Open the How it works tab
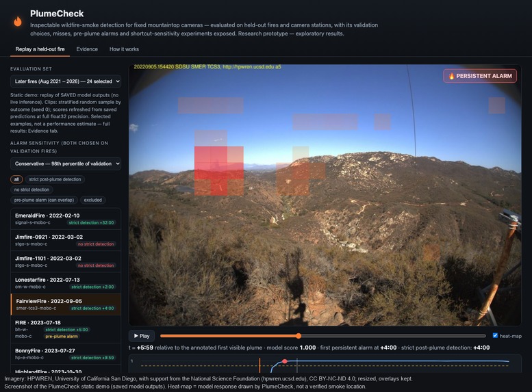This screenshot has height=392, width=532. click(124, 49)
